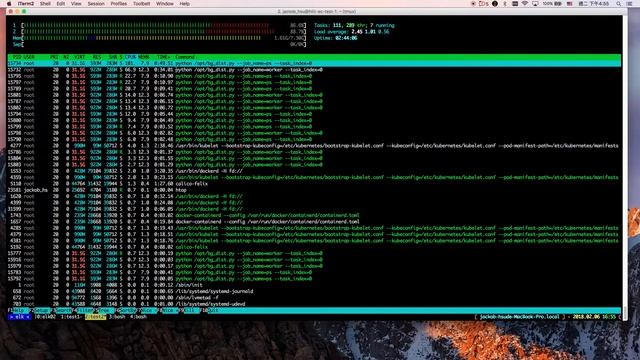This screenshot has width=640, height=360.
Task: Open the Profiles menu
Action: pos(118,4)
